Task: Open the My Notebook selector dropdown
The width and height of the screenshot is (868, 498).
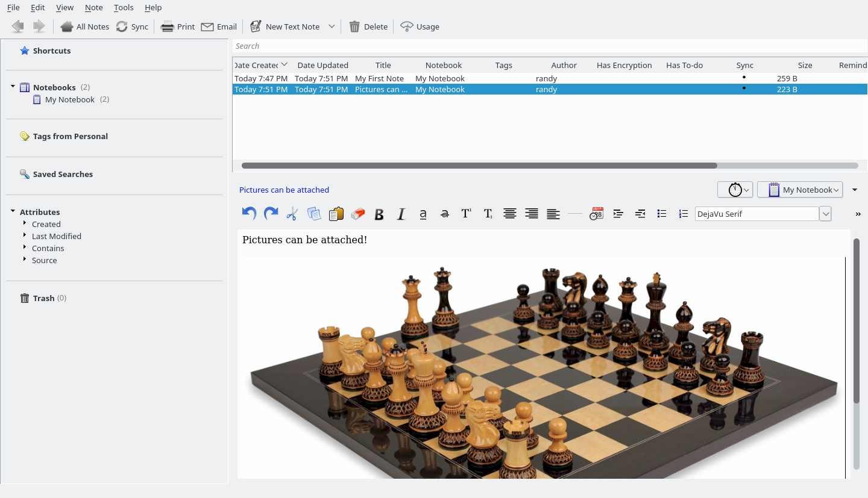Action: click(800, 190)
